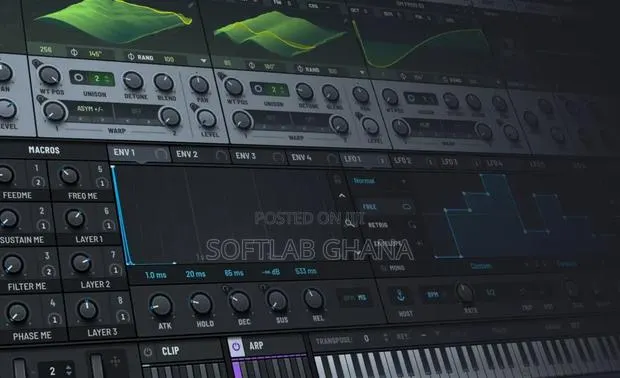Click the modulation arc icon on ENV 1 tab
Viewport: 620px width, 378px height.
point(161,153)
